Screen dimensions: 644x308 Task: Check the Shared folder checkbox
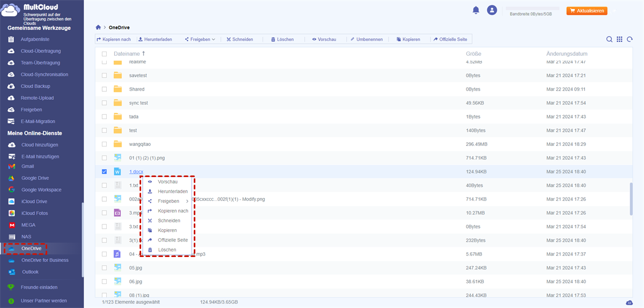point(104,89)
